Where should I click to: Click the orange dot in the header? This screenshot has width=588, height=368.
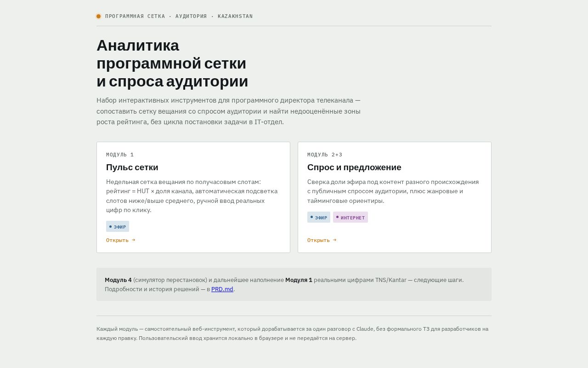98,17
